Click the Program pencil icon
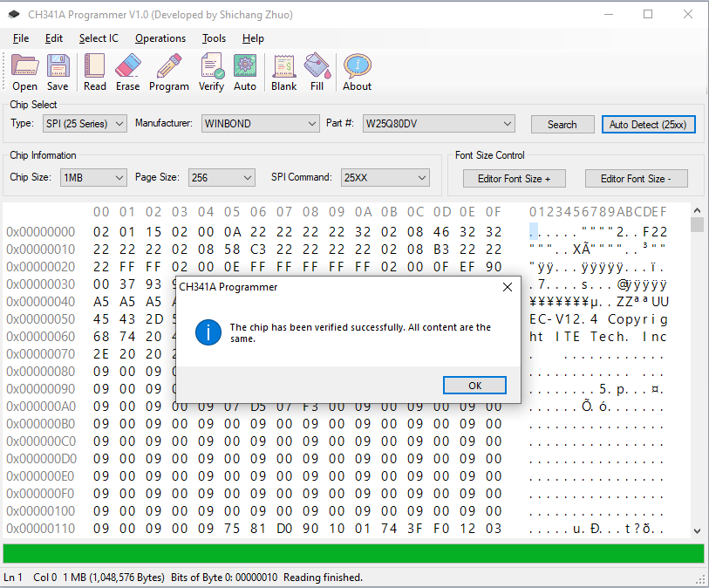The height and width of the screenshot is (588, 709). [x=169, y=72]
